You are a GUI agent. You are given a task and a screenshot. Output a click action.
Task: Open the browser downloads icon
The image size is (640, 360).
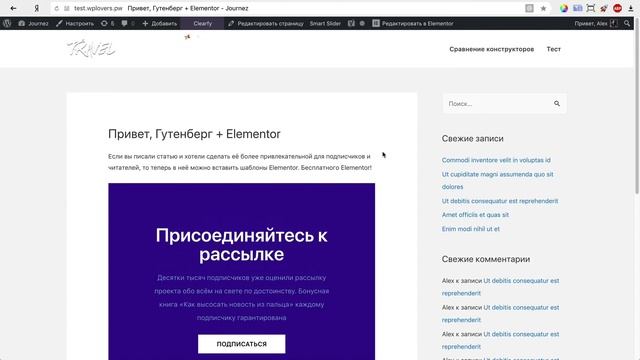(x=631, y=8)
